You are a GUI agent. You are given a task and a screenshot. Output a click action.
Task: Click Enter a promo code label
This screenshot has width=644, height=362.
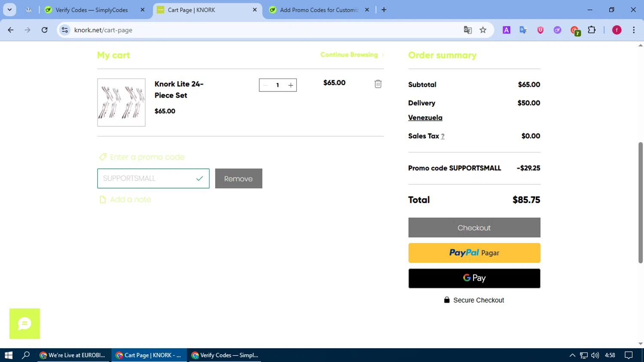tap(147, 157)
